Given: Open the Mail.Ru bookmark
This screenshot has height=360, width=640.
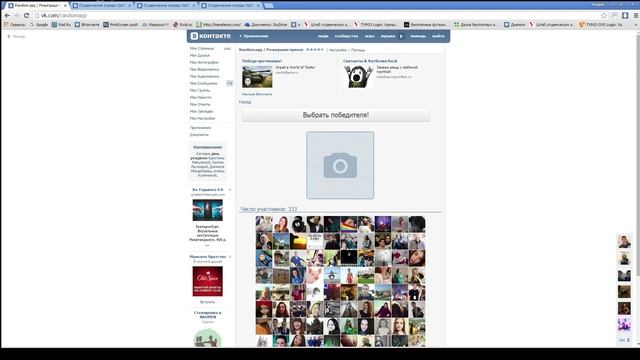Looking at the screenshot, I should click(x=61, y=25).
